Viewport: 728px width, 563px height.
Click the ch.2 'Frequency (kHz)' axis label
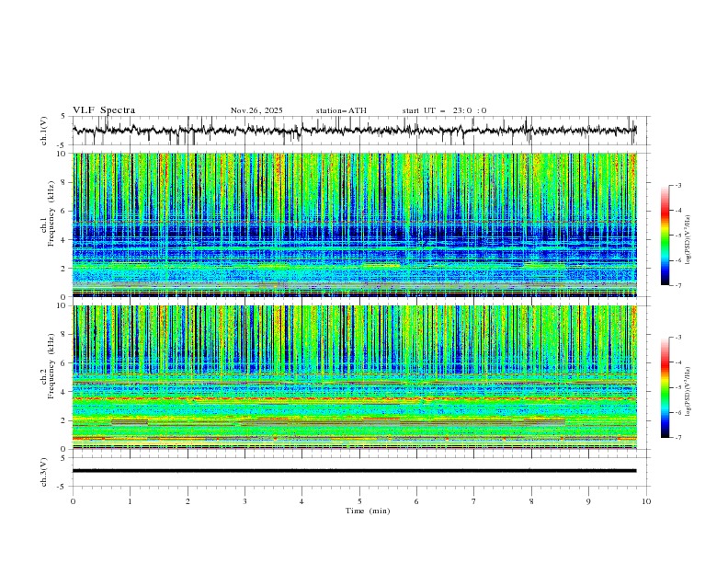point(51,366)
